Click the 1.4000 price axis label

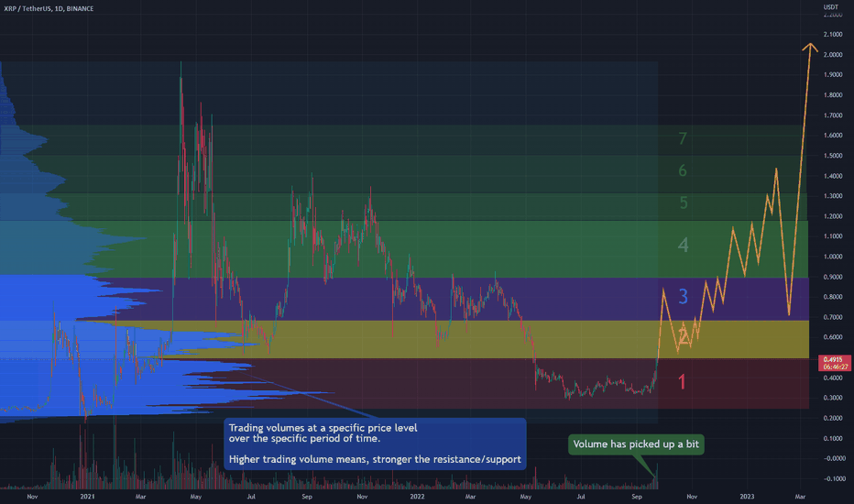coord(833,176)
